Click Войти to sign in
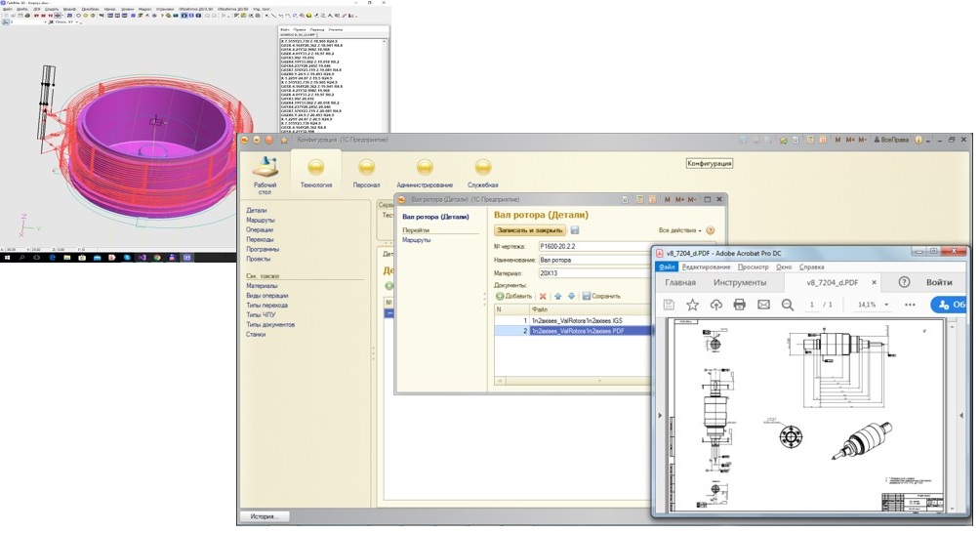The image size is (980, 533). click(x=939, y=282)
